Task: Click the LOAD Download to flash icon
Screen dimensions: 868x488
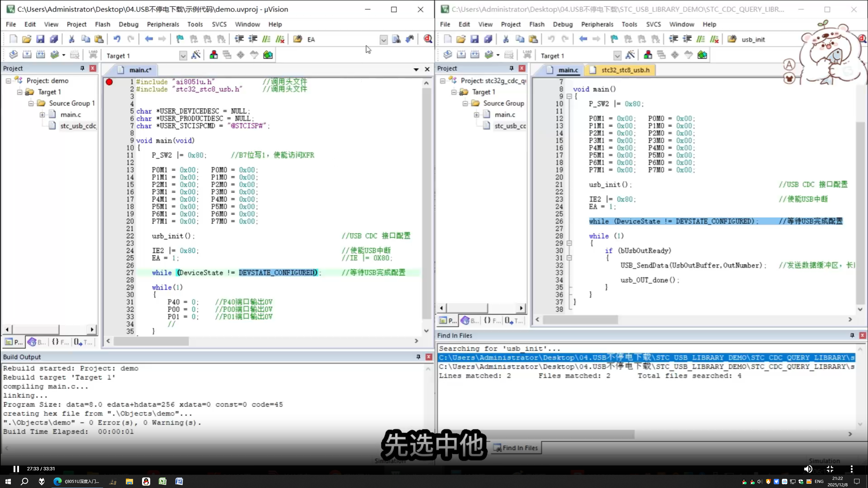Action: coord(93,54)
